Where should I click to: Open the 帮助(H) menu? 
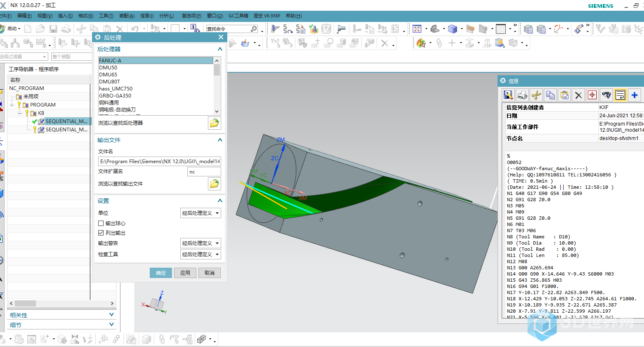click(x=294, y=16)
